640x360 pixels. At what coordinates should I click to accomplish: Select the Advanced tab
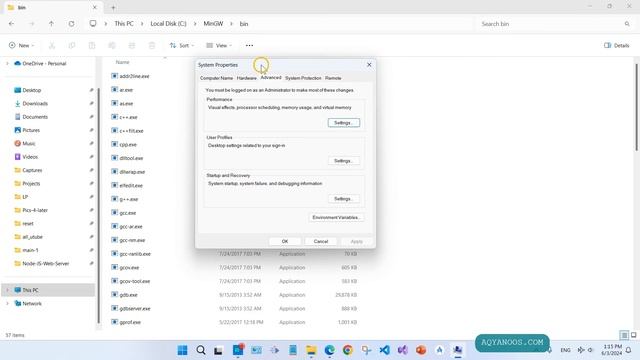pos(271,78)
